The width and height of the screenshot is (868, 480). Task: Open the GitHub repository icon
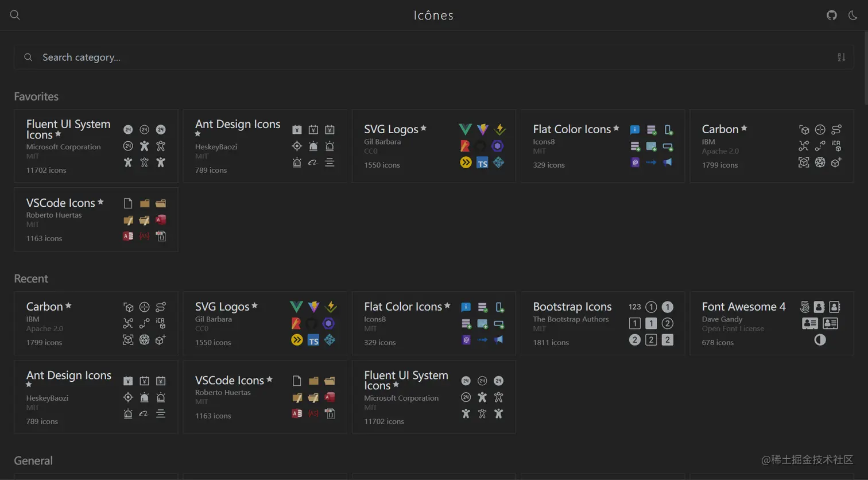tap(831, 15)
